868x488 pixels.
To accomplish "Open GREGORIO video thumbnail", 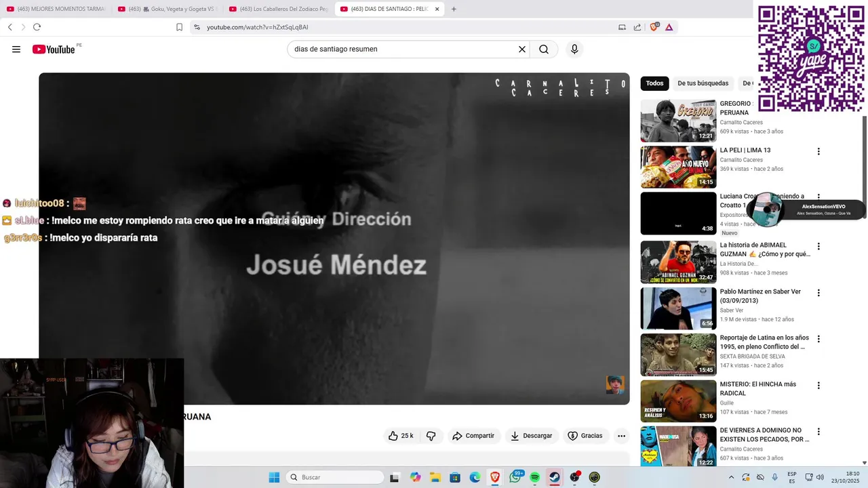I will click(678, 121).
